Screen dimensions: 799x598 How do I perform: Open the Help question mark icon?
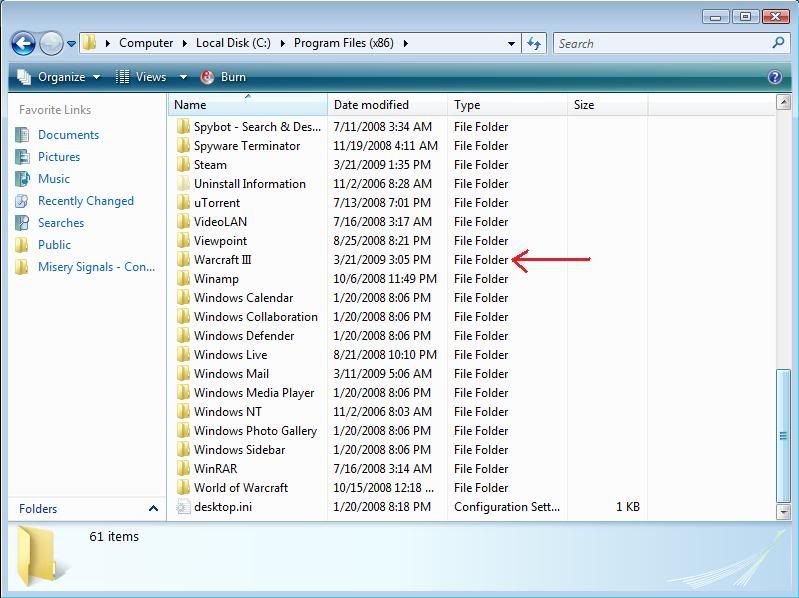[x=775, y=77]
